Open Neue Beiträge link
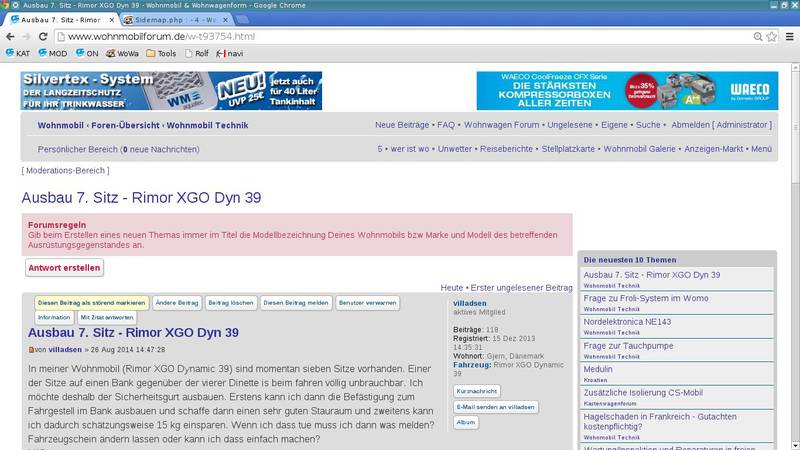 402,125
